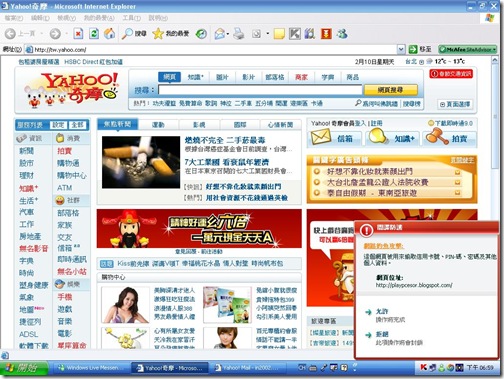This screenshot has height=379, width=504.
Task: Click the allow option in security alert
Action: pos(382,311)
